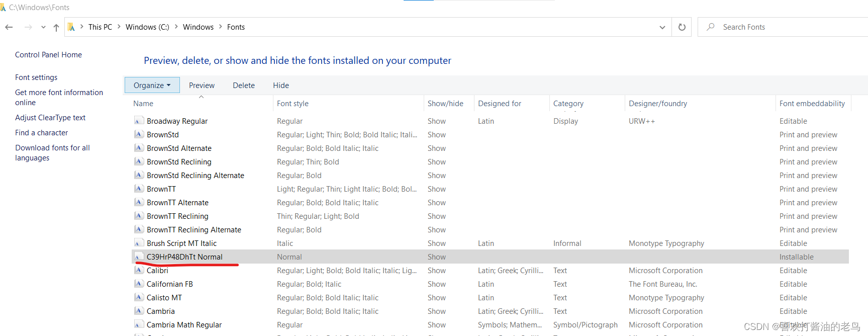Viewport: 868px width, 336px height.
Task: Click the Californian FB font name
Action: click(170, 284)
